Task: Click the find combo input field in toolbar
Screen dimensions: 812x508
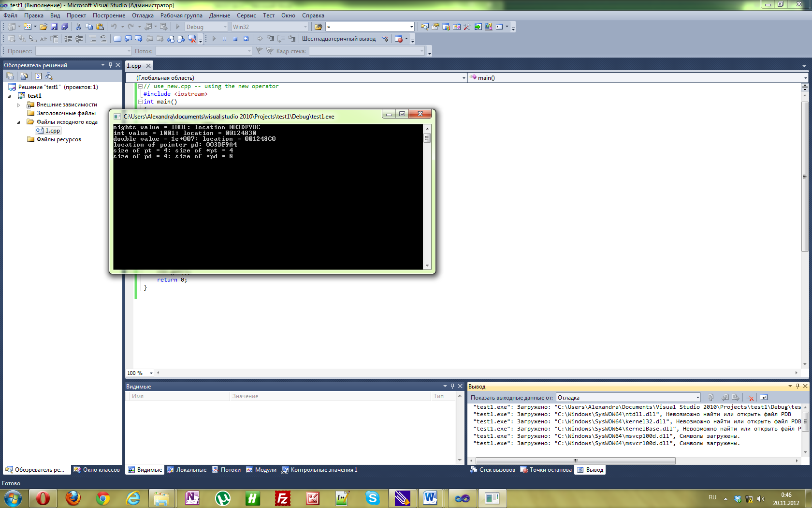Action: (370, 27)
